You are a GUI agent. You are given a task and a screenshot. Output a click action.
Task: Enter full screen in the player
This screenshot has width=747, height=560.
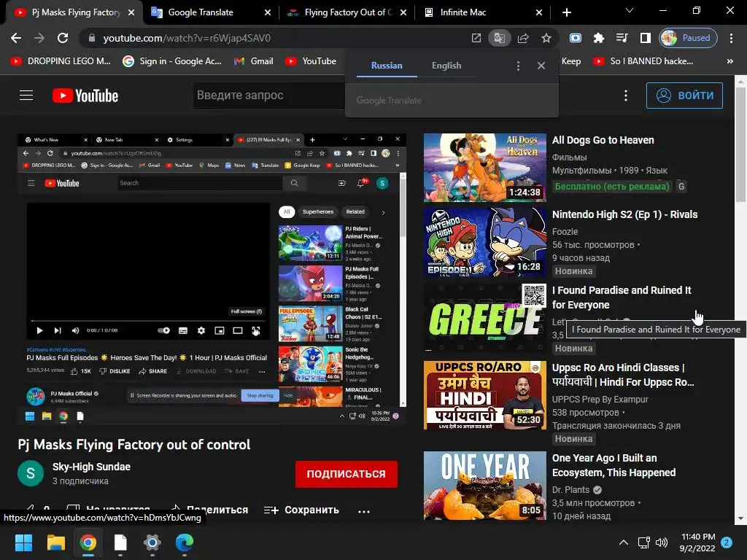click(256, 330)
